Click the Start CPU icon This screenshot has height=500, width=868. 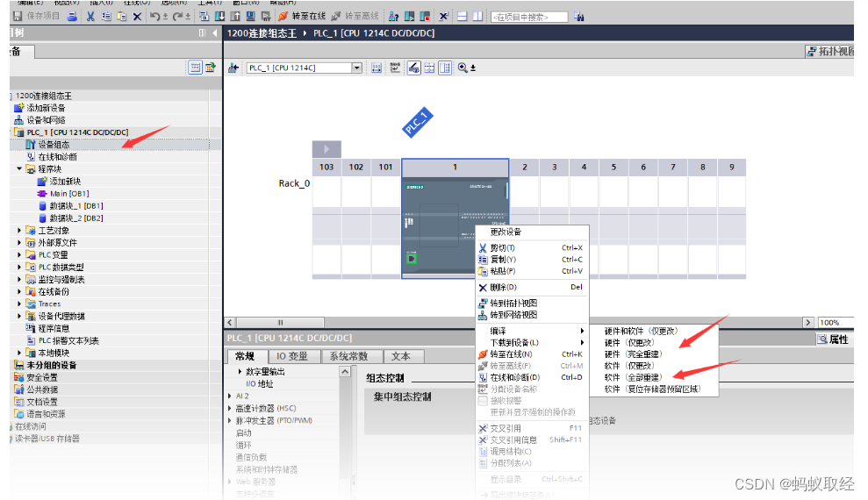click(410, 17)
